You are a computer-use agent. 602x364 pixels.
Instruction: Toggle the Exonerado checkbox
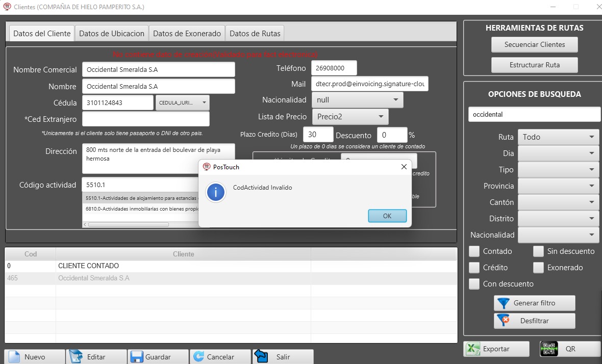pyautogui.click(x=538, y=268)
